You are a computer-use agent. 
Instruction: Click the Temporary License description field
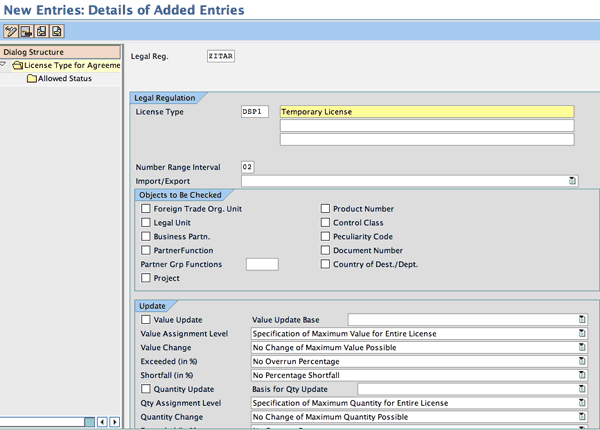427,112
